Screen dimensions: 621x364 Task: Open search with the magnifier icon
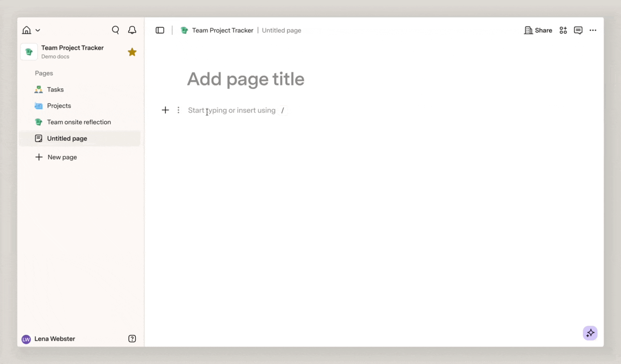click(x=115, y=30)
